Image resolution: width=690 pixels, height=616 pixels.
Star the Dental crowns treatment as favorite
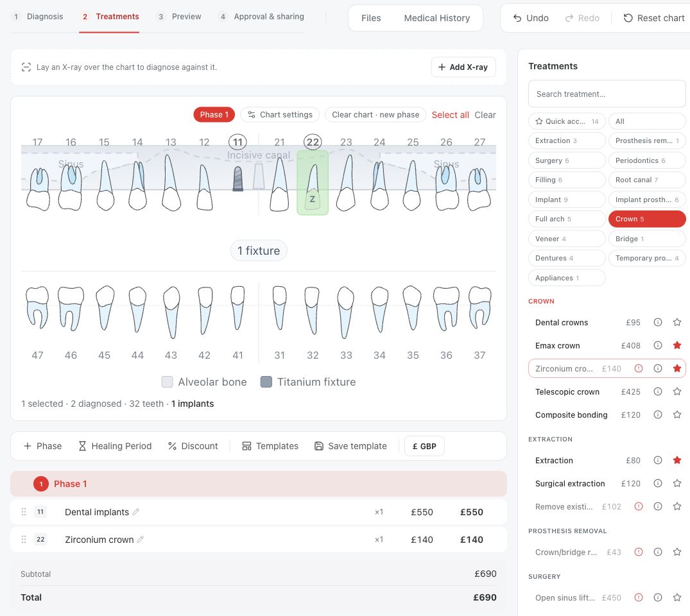click(677, 323)
